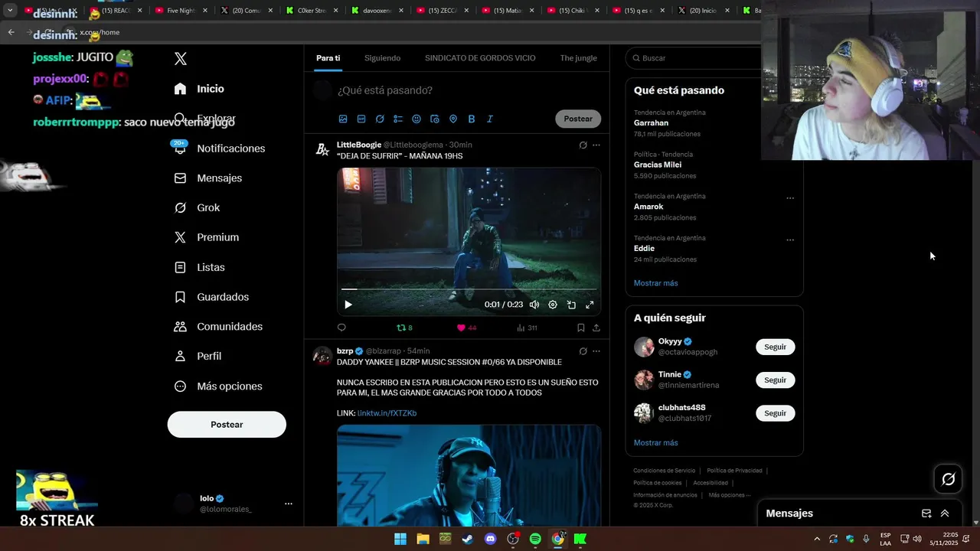Screen dimensions: 980x551
Task: Seek in the video progress bar
Action: click(469, 289)
